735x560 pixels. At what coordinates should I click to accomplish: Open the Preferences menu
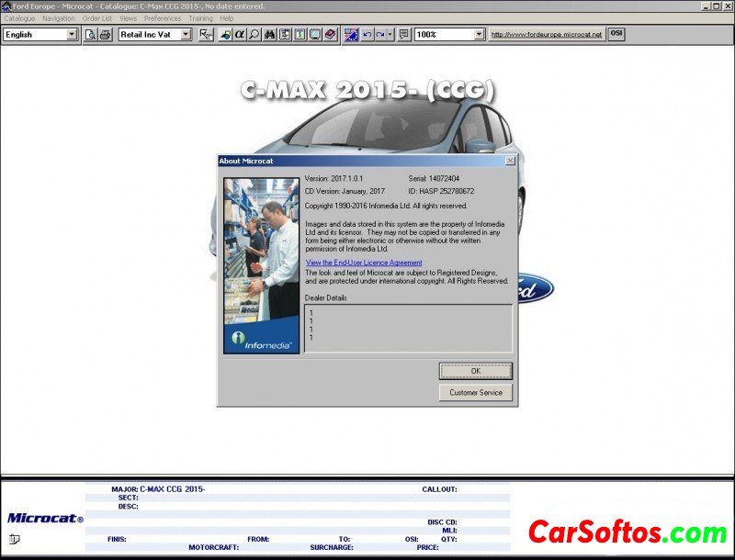[x=163, y=18]
